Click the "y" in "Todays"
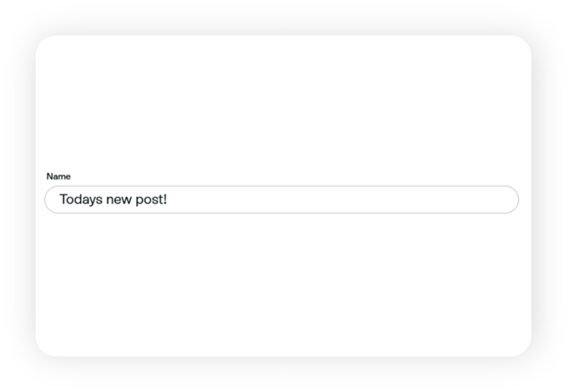 [92, 200]
